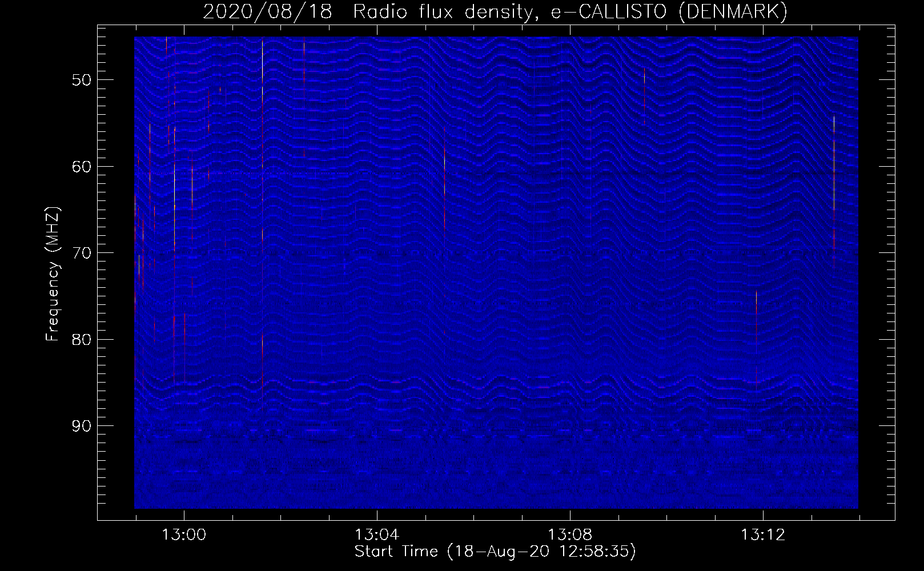
Task: Click the 60 frequency tick label
Action: 82,167
